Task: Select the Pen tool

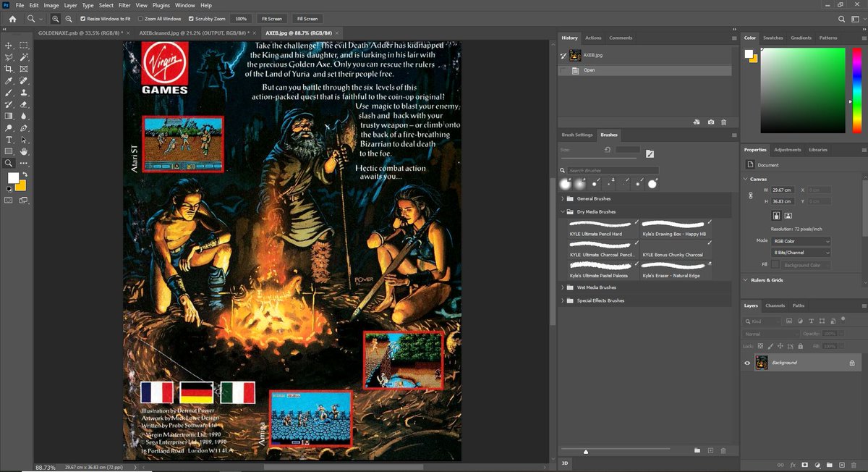Action: pyautogui.click(x=24, y=127)
